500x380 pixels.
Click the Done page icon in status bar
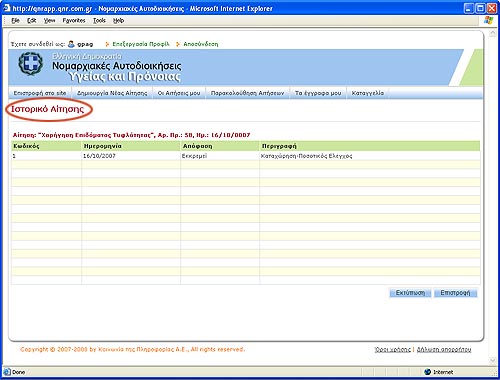(x=7, y=372)
